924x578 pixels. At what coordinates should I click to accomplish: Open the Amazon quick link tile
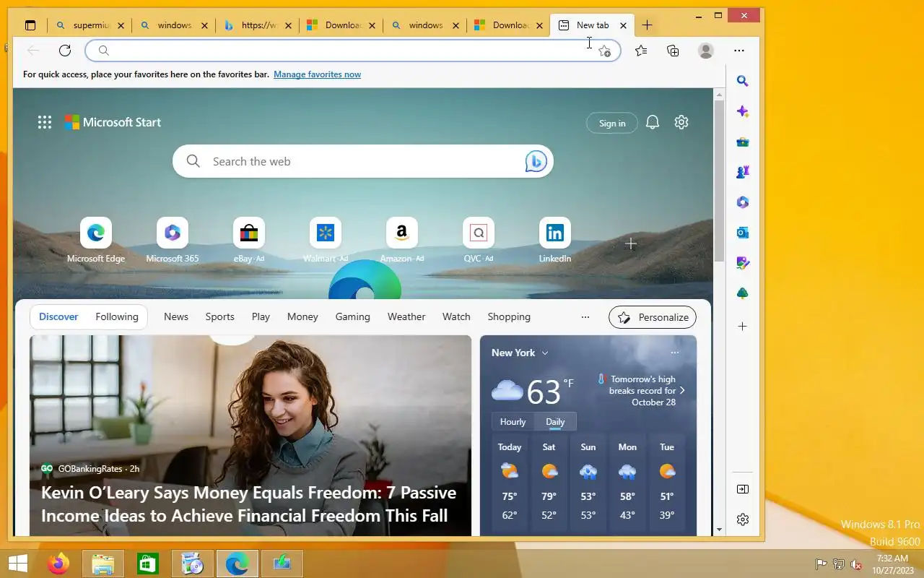tap(402, 240)
